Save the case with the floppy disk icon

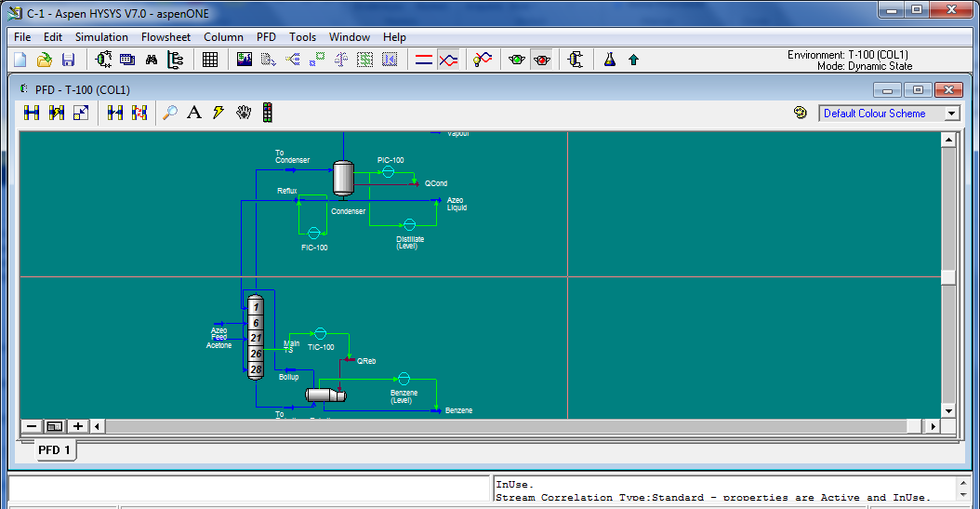tap(68, 60)
